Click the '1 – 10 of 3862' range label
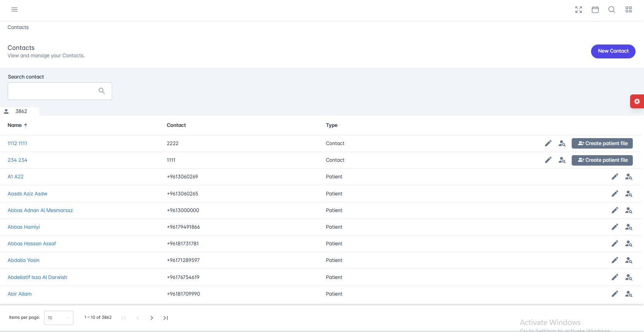 click(x=98, y=318)
